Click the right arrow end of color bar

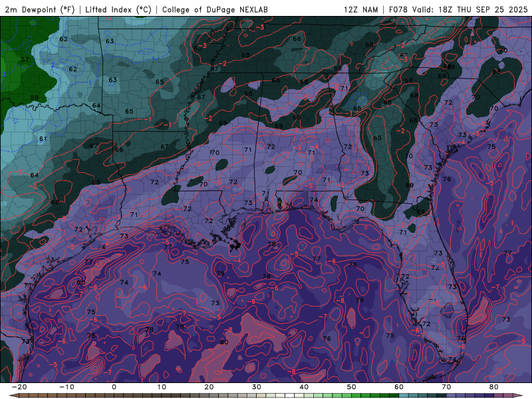(519, 396)
